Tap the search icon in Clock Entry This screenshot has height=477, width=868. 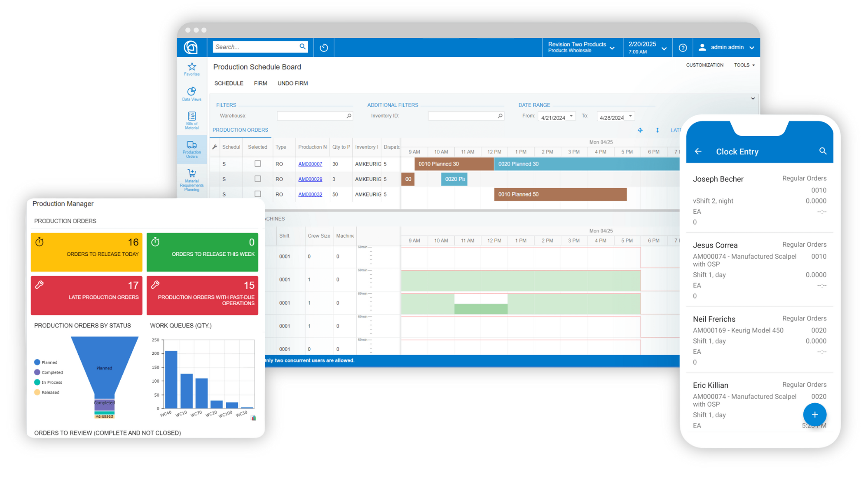pyautogui.click(x=822, y=151)
